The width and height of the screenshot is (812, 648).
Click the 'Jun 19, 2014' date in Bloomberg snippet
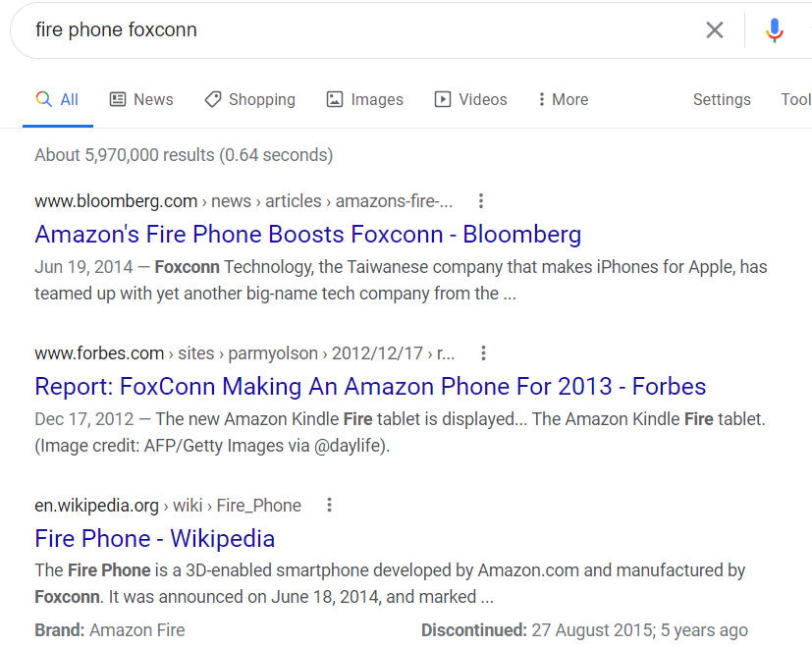click(x=83, y=267)
